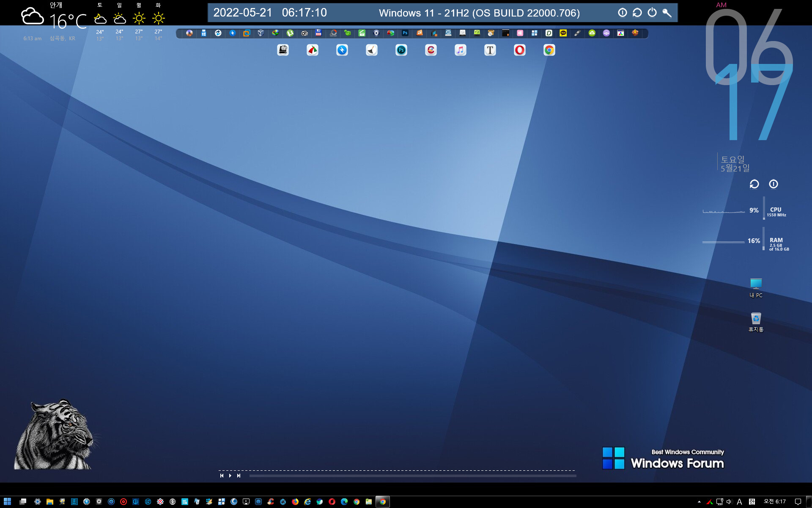
Task: Launch Internet Explorer from the taskbar
Action: pos(307,502)
